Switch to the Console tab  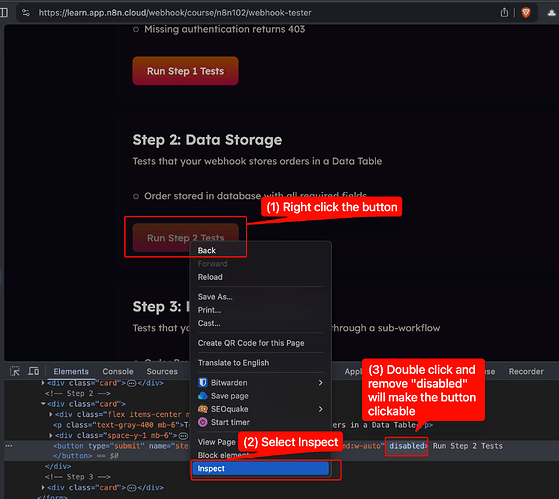[118, 371]
